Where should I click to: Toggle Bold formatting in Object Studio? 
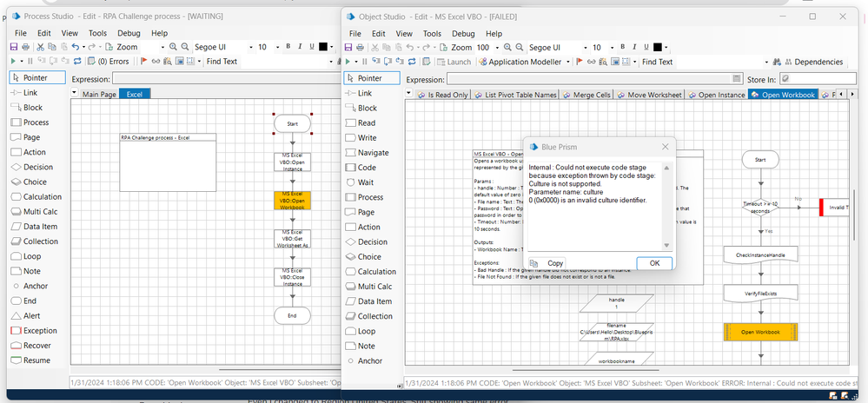(621, 47)
